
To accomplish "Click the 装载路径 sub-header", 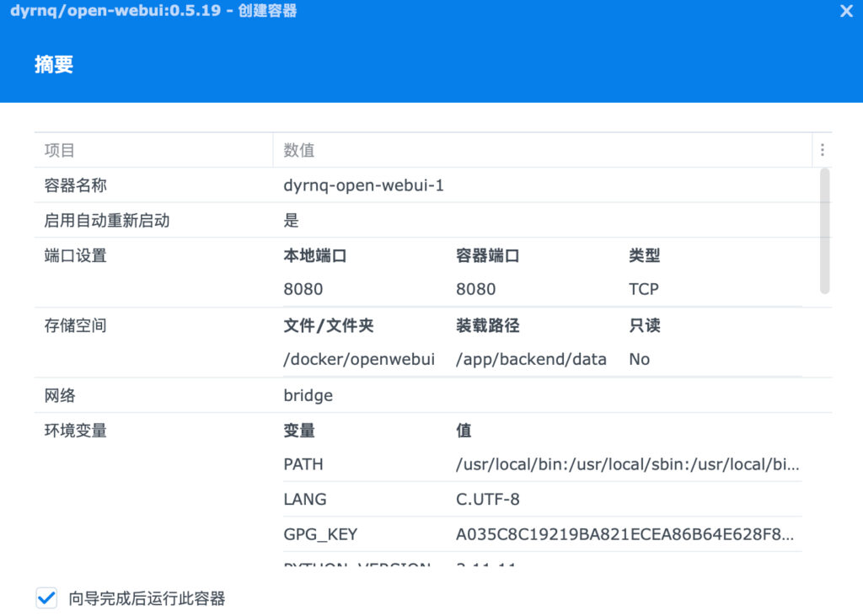I will 488,325.
